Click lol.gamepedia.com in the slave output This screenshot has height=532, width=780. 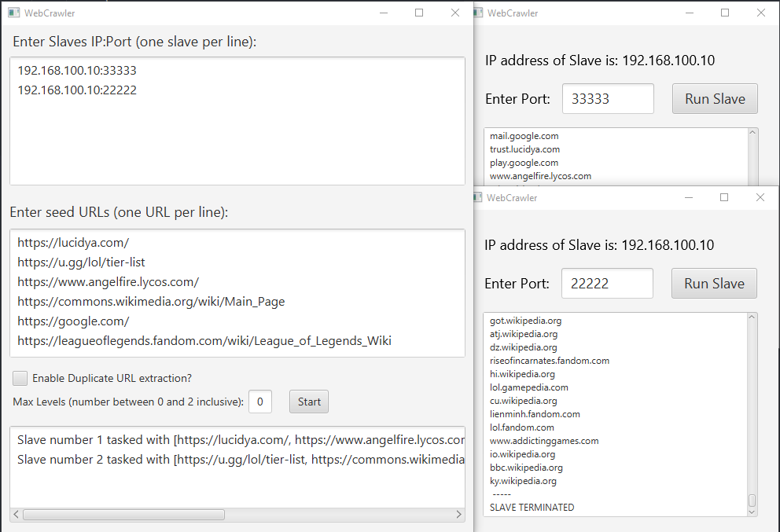pyautogui.click(x=529, y=387)
